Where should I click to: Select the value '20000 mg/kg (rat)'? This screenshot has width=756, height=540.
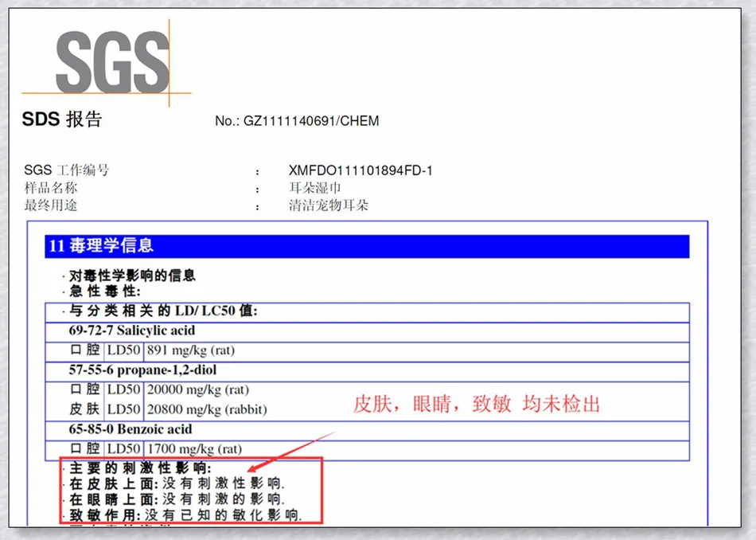(x=198, y=390)
